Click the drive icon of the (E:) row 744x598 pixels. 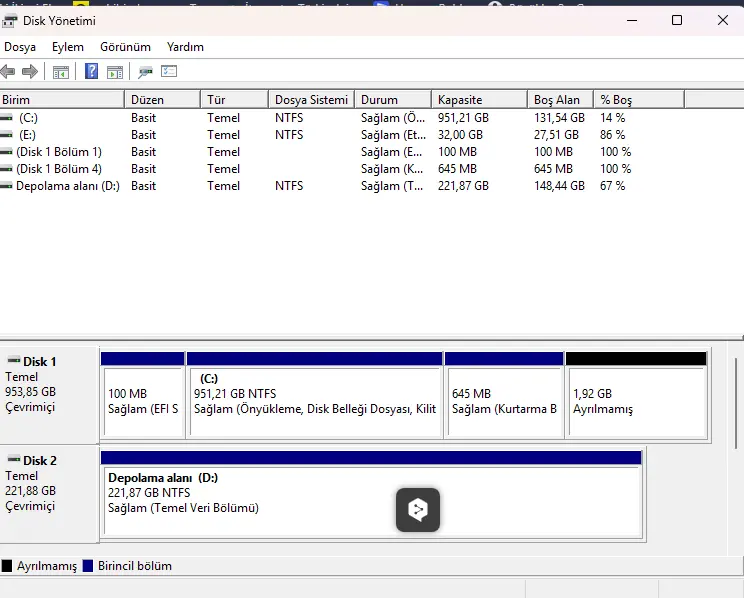click(7, 134)
